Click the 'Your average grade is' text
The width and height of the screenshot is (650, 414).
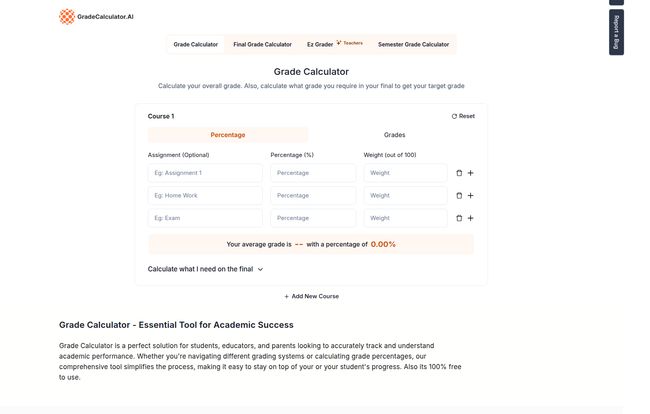click(x=259, y=245)
